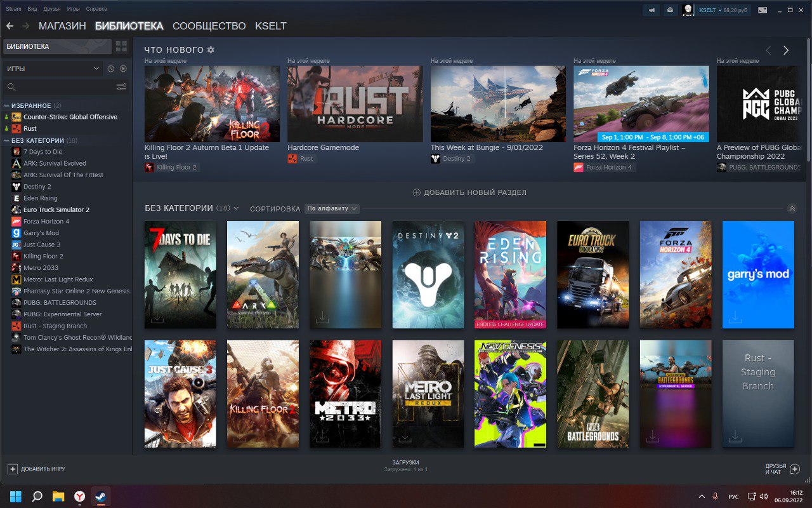Click the БИБЛИОТЕКА home button in the sidebar
The image size is (812, 508).
56,46
